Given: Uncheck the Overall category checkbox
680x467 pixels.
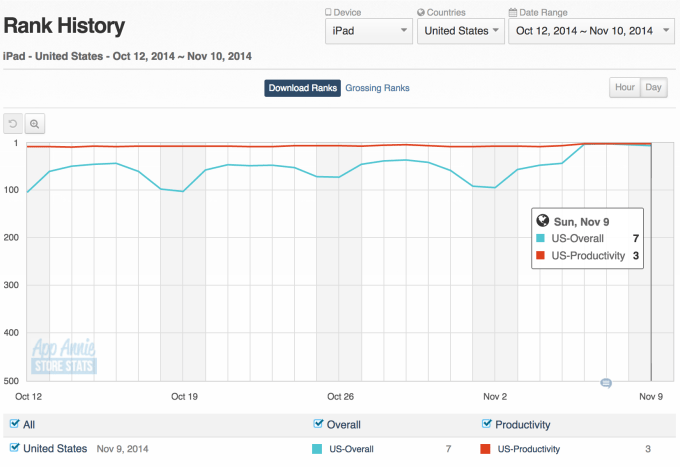Looking at the screenshot, I should [319, 424].
